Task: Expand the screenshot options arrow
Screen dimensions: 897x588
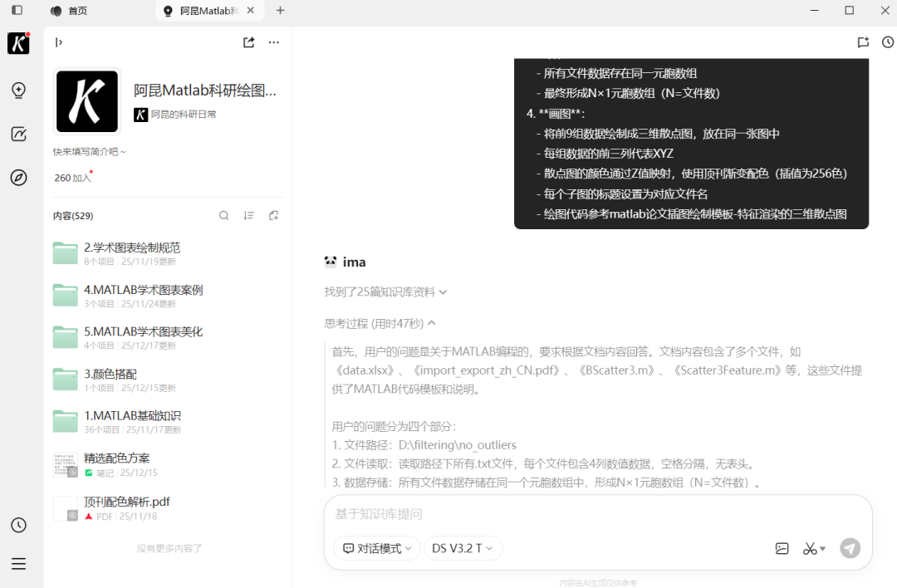Action: (x=822, y=549)
